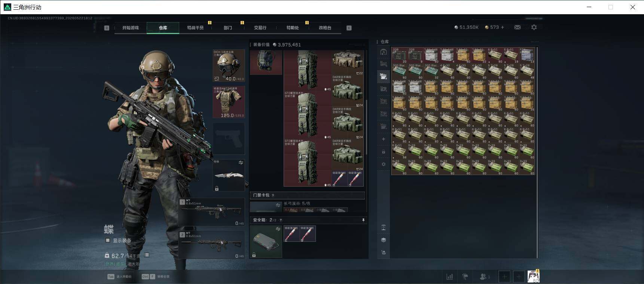
Task: Open help for 安全箱
Action: pos(281,220)
